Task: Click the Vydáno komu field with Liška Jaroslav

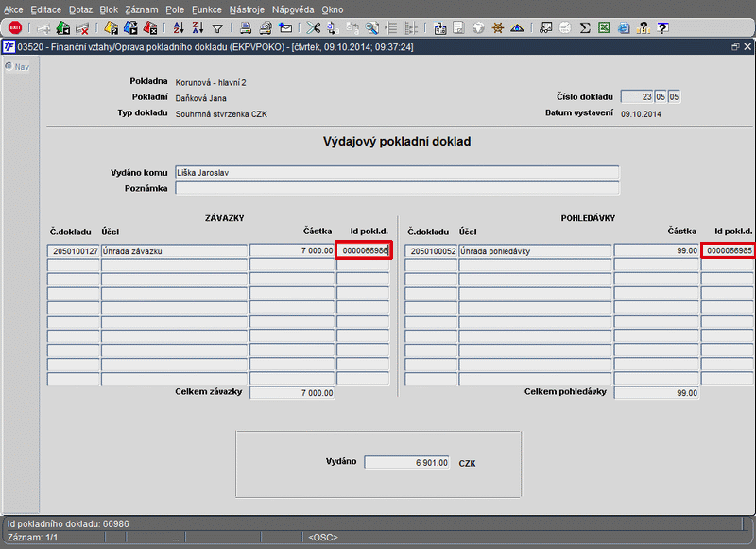Action: click(397, 173)
